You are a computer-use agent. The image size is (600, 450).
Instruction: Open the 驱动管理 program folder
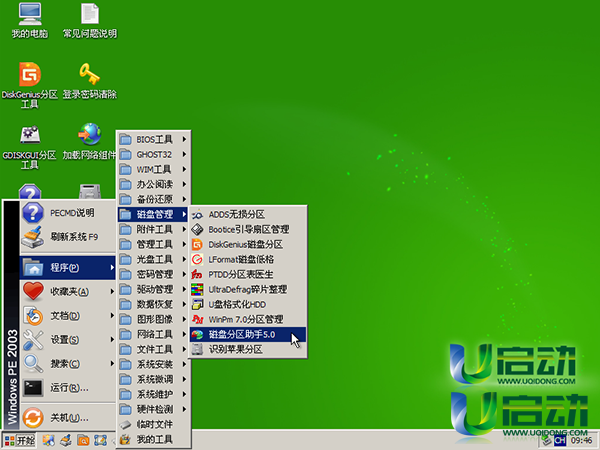tap(153, 289)
